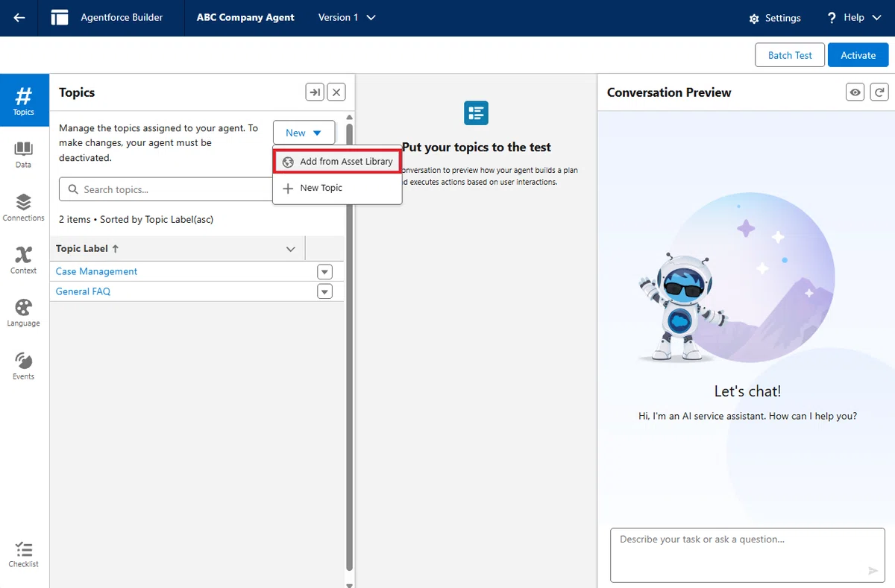Screen dimensions: 895x588
Task: Click the ABC Company Agent title
Action: point(245,17)
